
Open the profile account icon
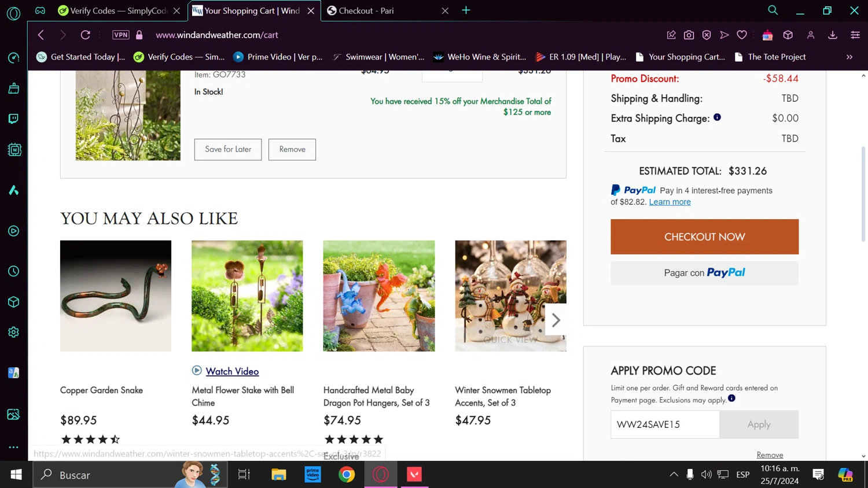[811, 35]
